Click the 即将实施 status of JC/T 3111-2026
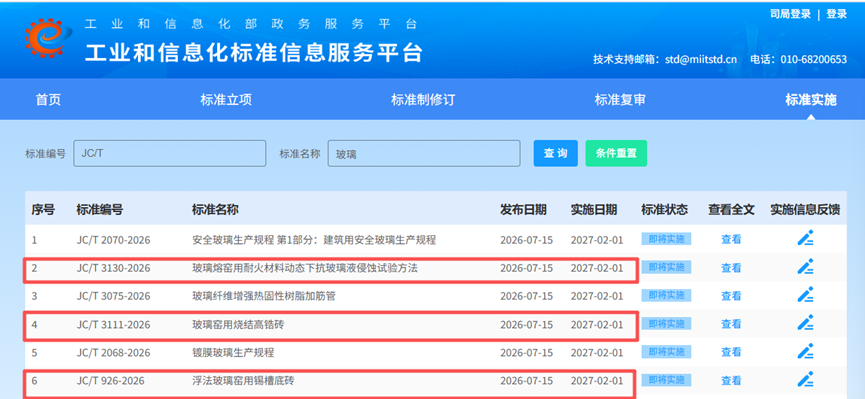Screen dimensions: 865x399 [x=666, y=323]
